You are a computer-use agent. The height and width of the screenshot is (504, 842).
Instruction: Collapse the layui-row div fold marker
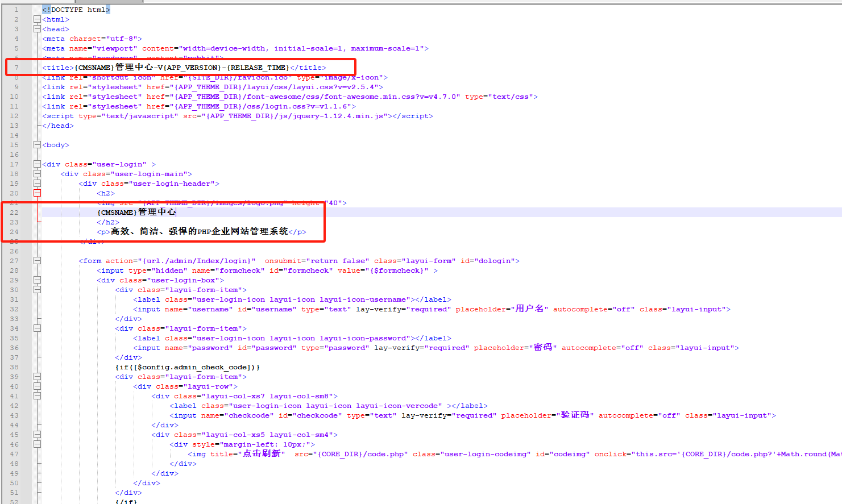37,386
